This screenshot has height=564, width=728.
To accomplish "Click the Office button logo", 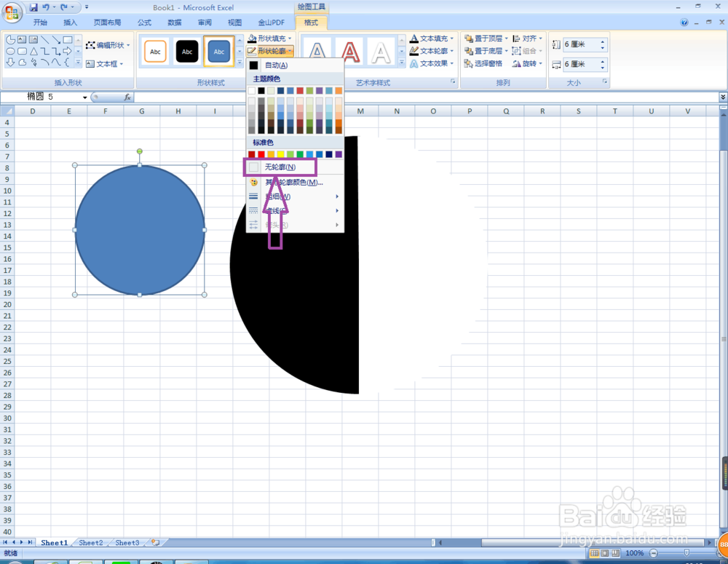I will point(12,12).
